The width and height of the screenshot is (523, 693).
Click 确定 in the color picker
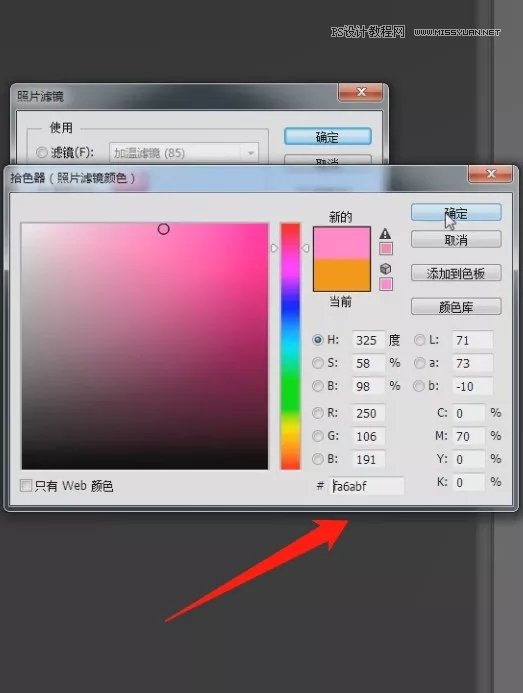point(456,213)
